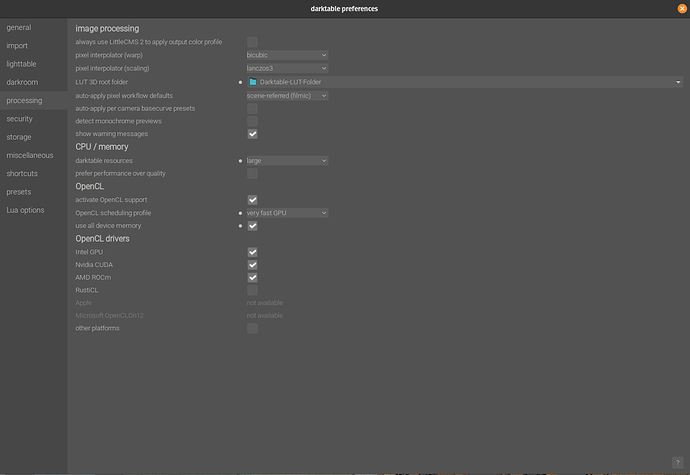The width and height of the screenshot is (690, 475).
Task: Click the OpenCL drivers heading
Action: pos(102,239)
